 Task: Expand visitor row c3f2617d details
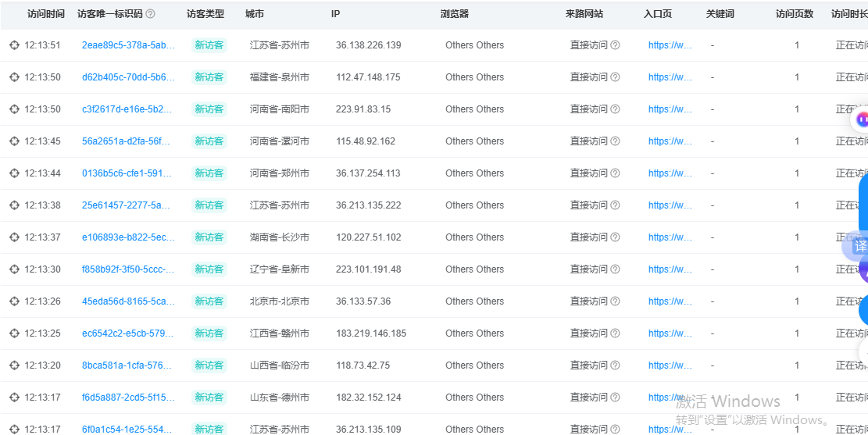point(14,109)
